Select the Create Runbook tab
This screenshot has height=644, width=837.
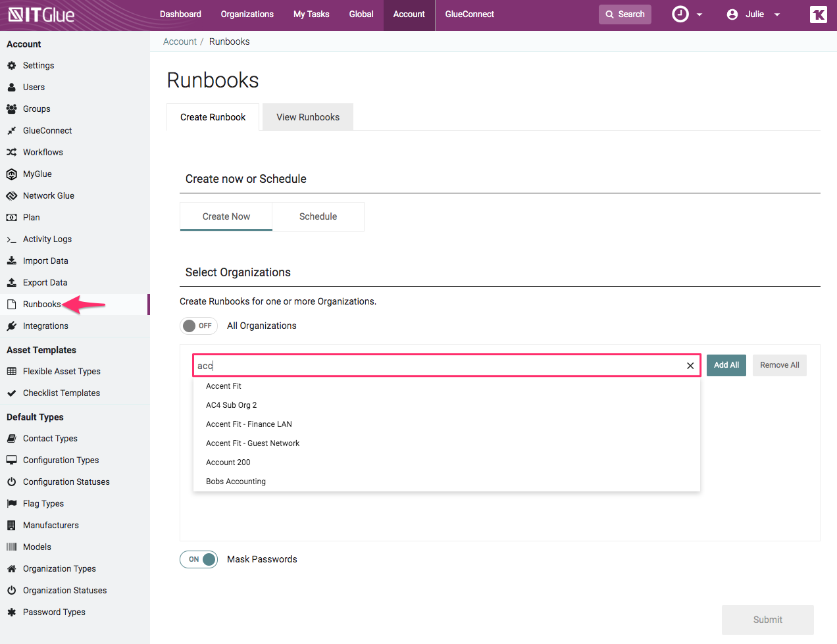click(213, 117)
